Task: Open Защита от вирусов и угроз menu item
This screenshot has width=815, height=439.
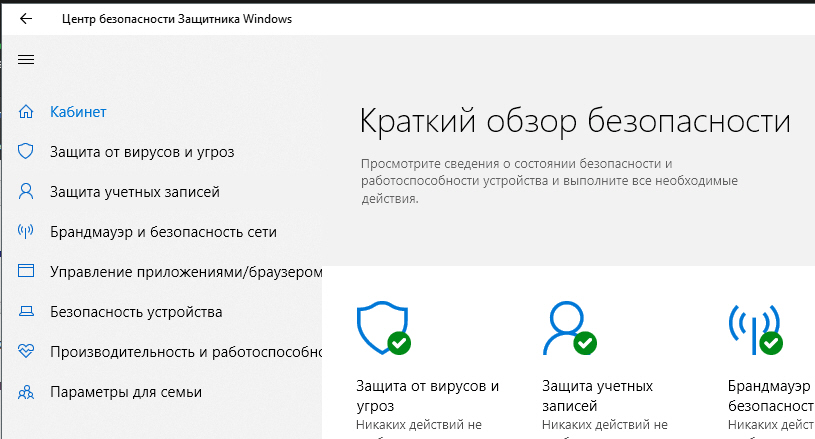Action: 142,152
